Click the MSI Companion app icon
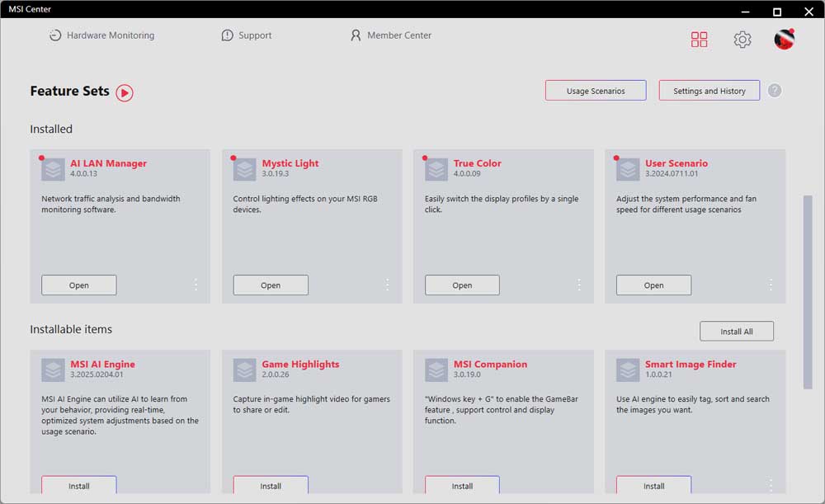Screen dimensions: 825x504 pos(436,370)
